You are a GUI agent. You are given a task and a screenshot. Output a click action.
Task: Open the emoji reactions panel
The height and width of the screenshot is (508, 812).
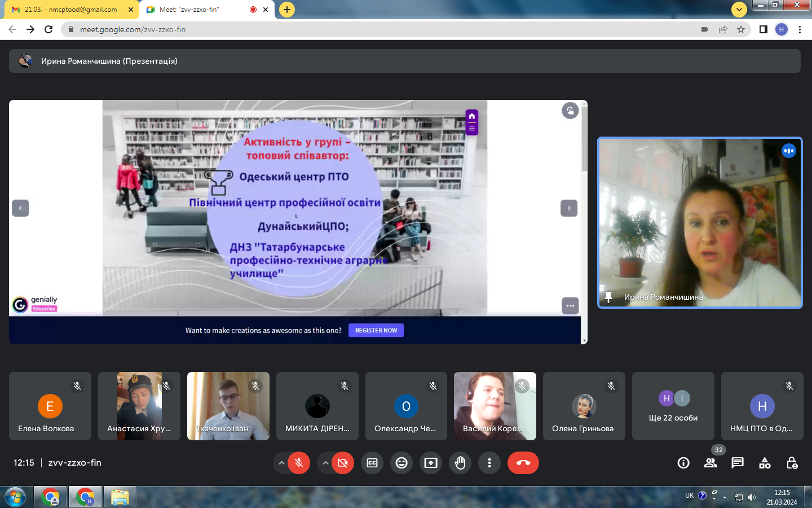tap(401, 463)
